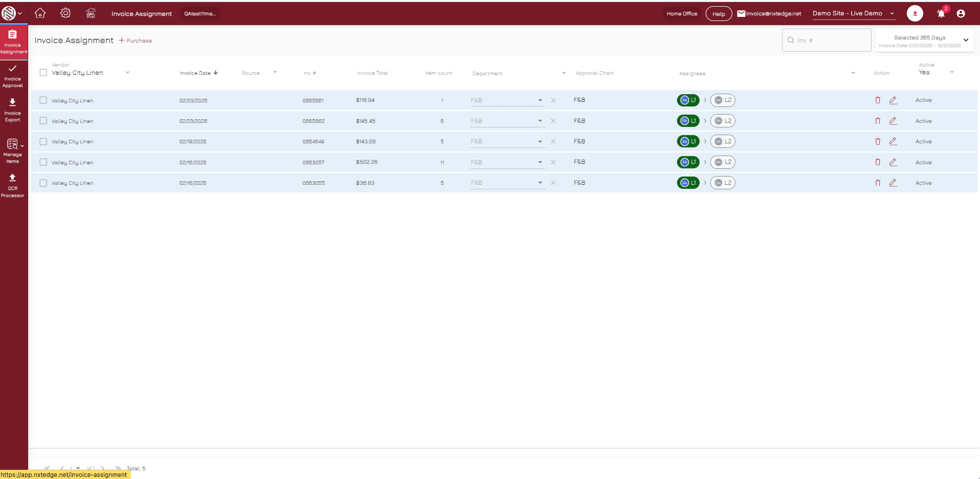Image resolution: width=980 pixels, height=479 pixels.
Task: Go to last page double arrow
Action: (x=118, y=468)
